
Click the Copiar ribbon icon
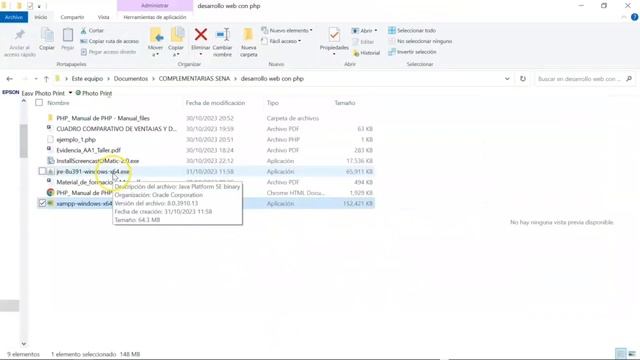click(x=47, y=40)
